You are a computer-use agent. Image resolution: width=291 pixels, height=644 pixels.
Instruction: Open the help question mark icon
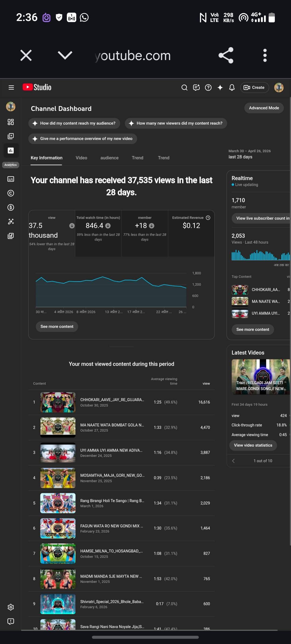208,87
